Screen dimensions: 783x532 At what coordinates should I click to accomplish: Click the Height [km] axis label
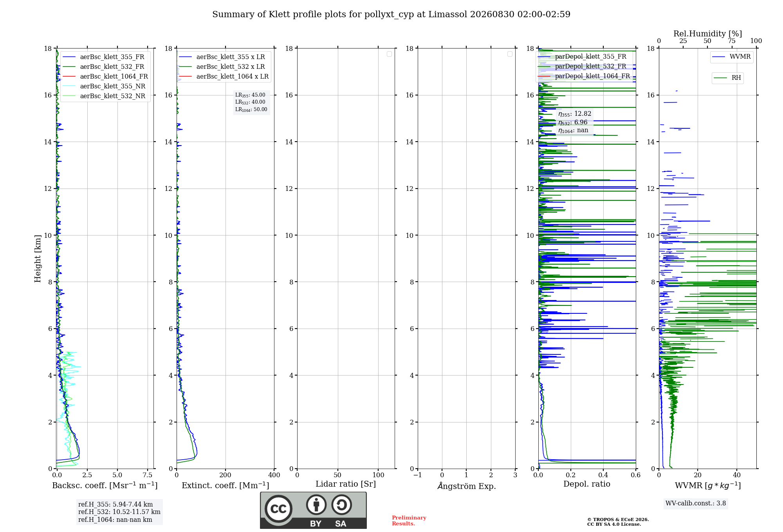pos(38,259)
